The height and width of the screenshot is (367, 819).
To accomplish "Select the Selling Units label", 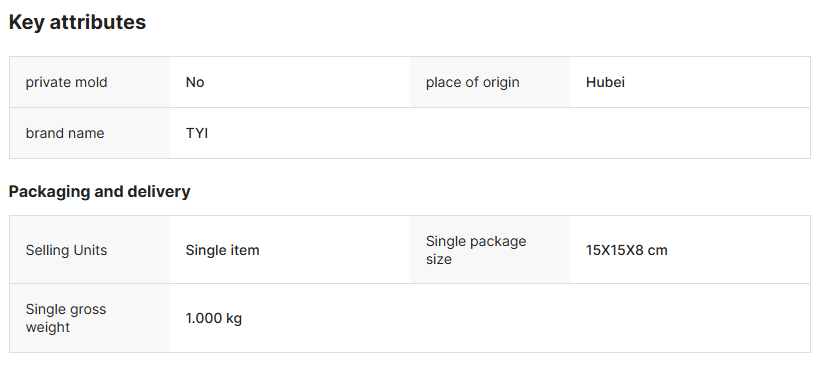I will (x=66, y=250).
